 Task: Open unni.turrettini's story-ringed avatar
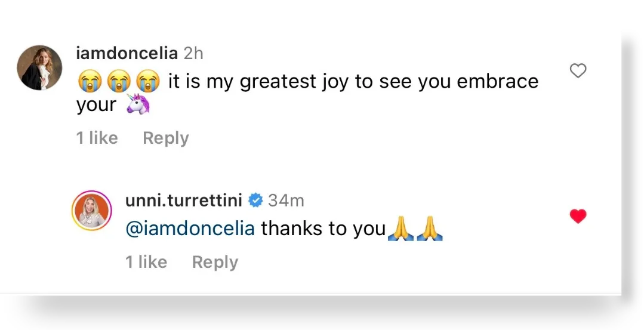click(x=91, y=210)
